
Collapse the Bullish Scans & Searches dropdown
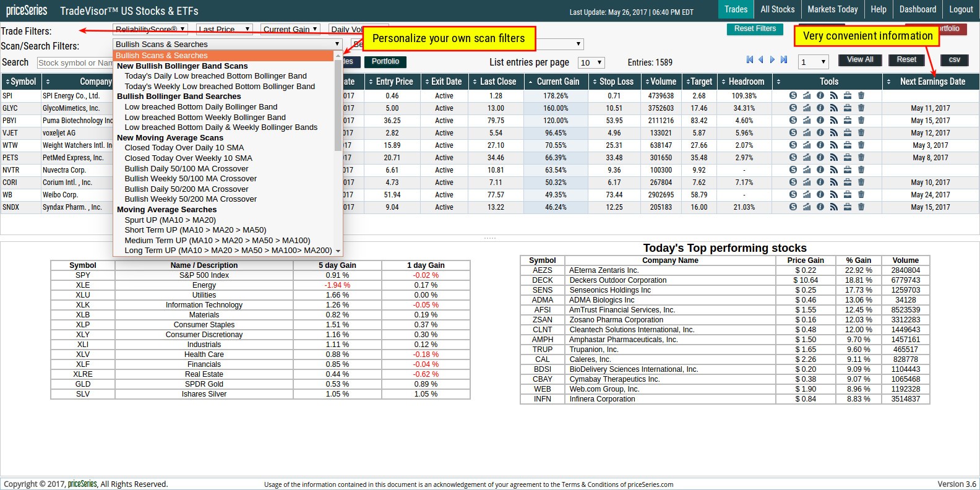[x=228, y=44]
